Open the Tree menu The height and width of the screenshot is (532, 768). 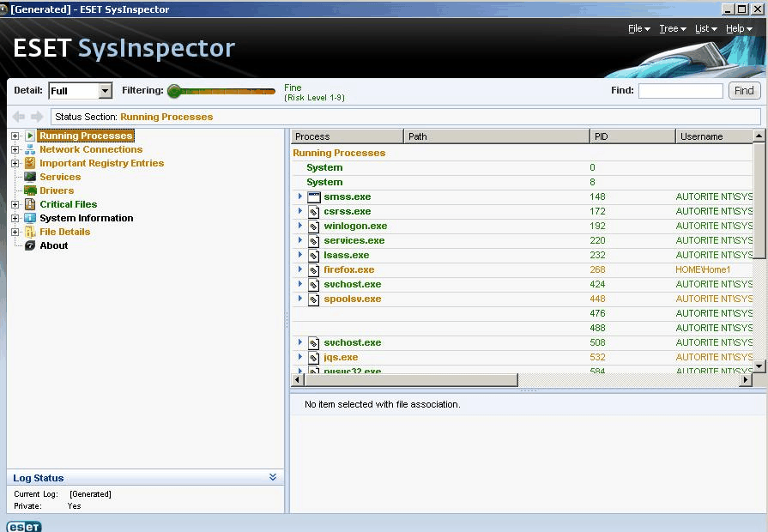(x=673, y=29)
